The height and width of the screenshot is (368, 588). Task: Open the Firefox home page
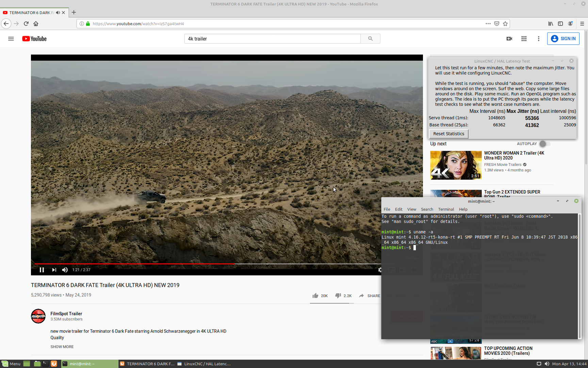tap(36, 24)
